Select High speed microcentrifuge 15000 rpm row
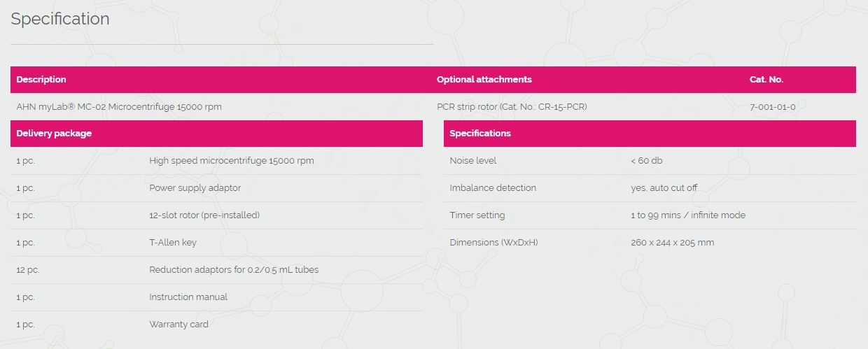This screenshot has width=868, height=349. pos(231,161)
